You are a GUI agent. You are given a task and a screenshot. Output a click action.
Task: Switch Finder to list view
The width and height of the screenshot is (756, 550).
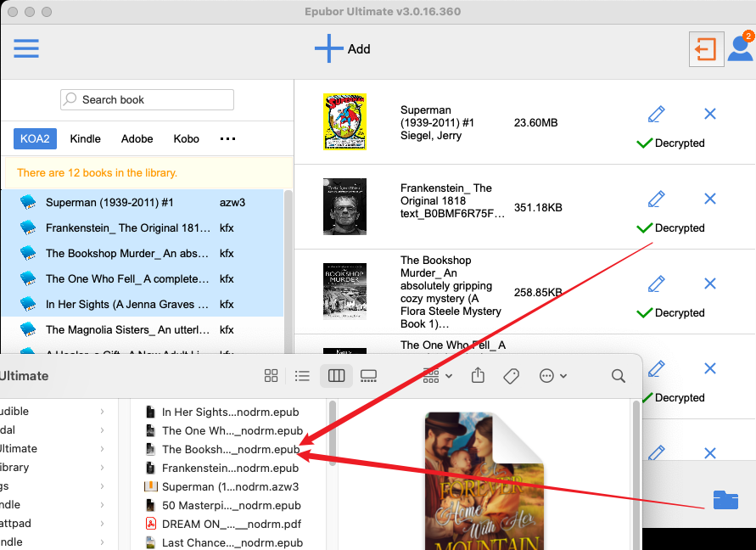click(302, 376)
